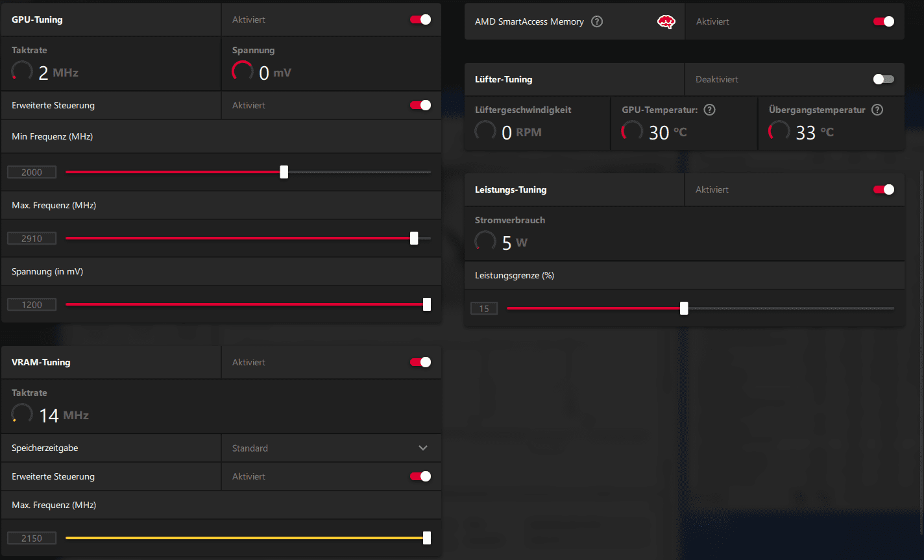Screen dimensions: 924x560
Task: Toggle GPU Erweiterte Steuerung under Spannung readout
Action: click(420, 105)
